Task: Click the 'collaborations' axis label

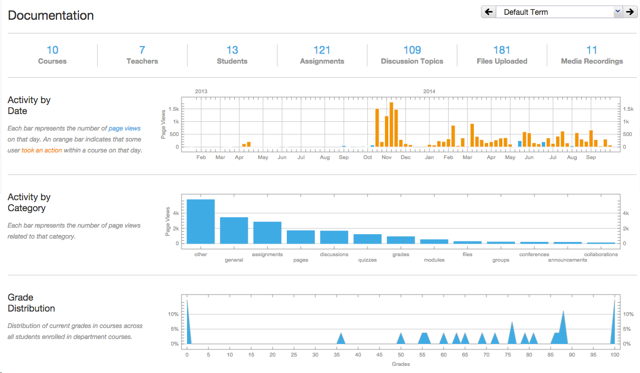Action: 601,254
